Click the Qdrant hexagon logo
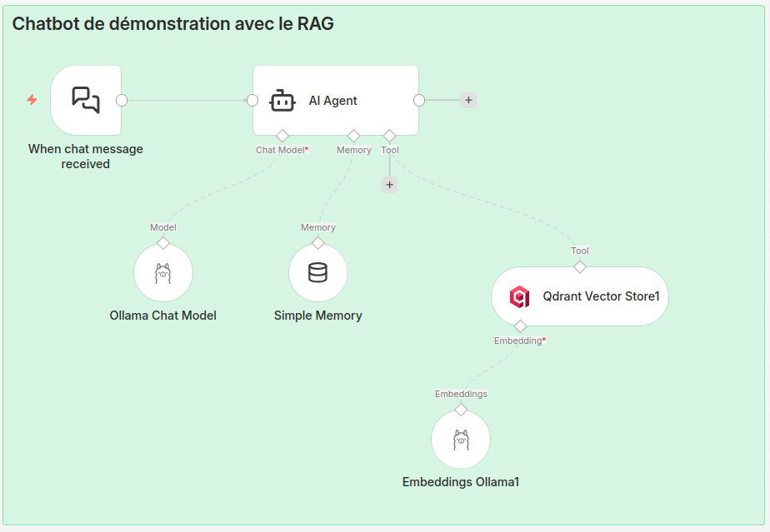770x532 pixels. point(520,296)
